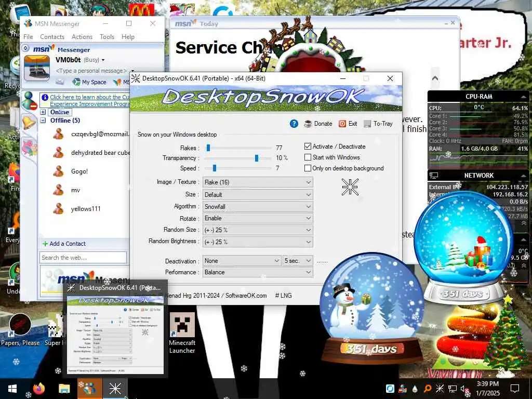Open the 5 sec. dropdown
The height and width of the screenshot is (399, 532).
(x=298, y=261)
